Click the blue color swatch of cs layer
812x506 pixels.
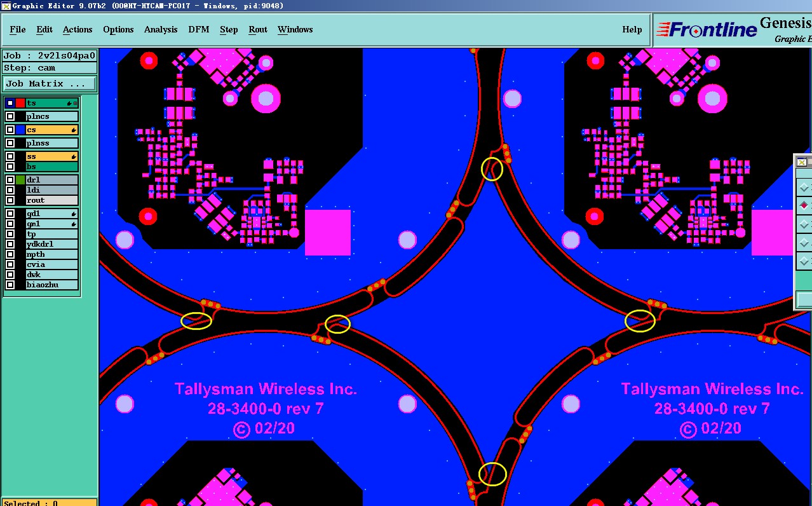point(20,130)
